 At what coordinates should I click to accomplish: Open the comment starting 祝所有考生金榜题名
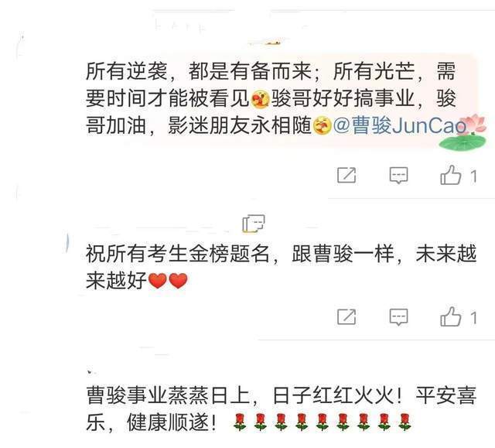[x=281, y=267]
